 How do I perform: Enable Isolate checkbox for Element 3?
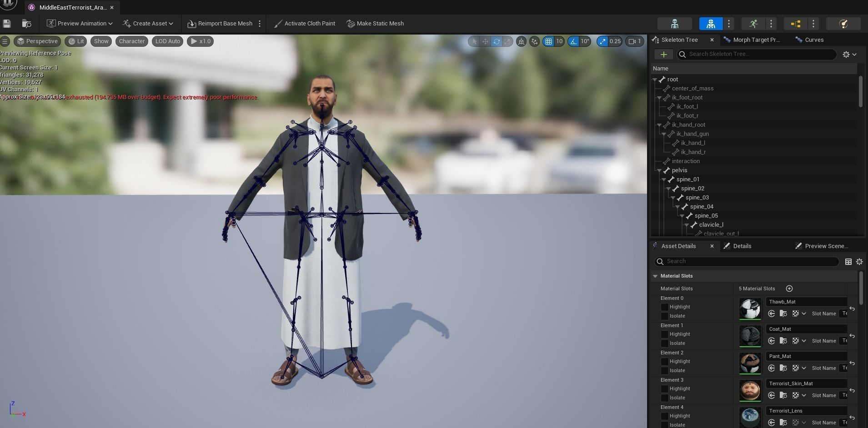664,398
